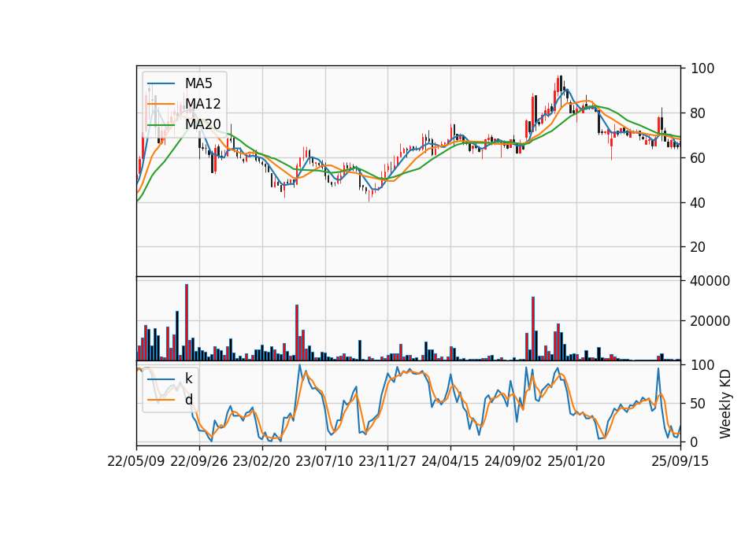Click the 25/09/15 date tick label
This screenshot has width=756, height=543.
point(680,461)
